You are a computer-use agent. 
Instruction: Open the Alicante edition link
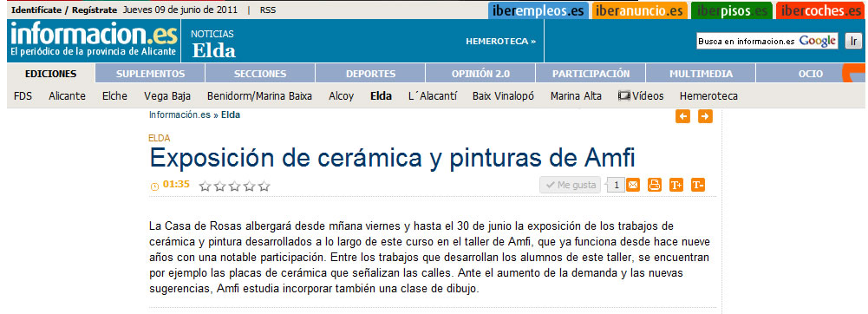tap(67, 95)
